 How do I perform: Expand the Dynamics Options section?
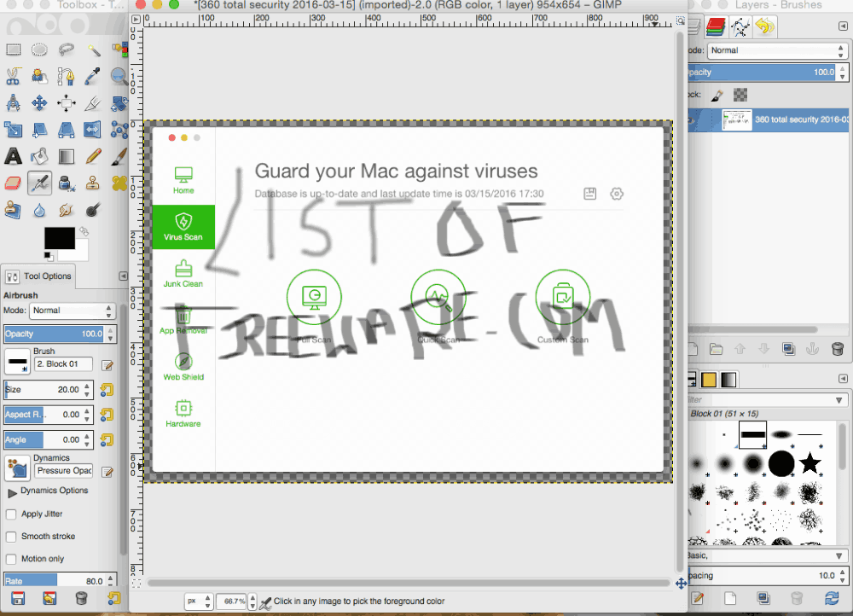12,493
